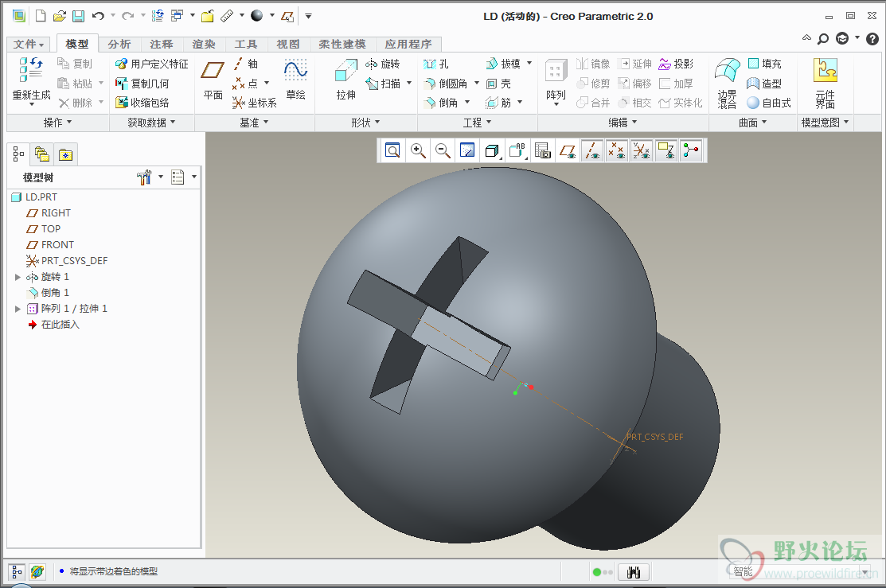This screenshot has height=588, width=886.
Task: Select the Coordinate System (坐标系) tool
Action: coord(254,103)
